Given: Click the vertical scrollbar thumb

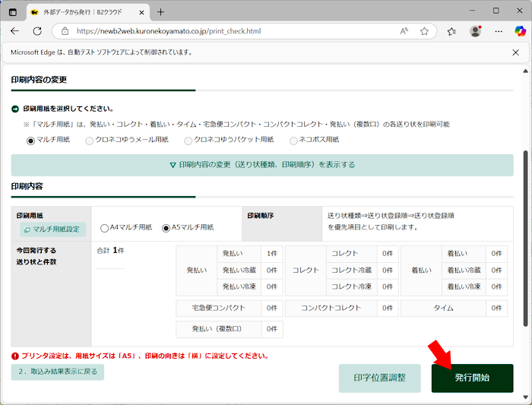Looking at the screenshot, I should click(x=526, y=238).
